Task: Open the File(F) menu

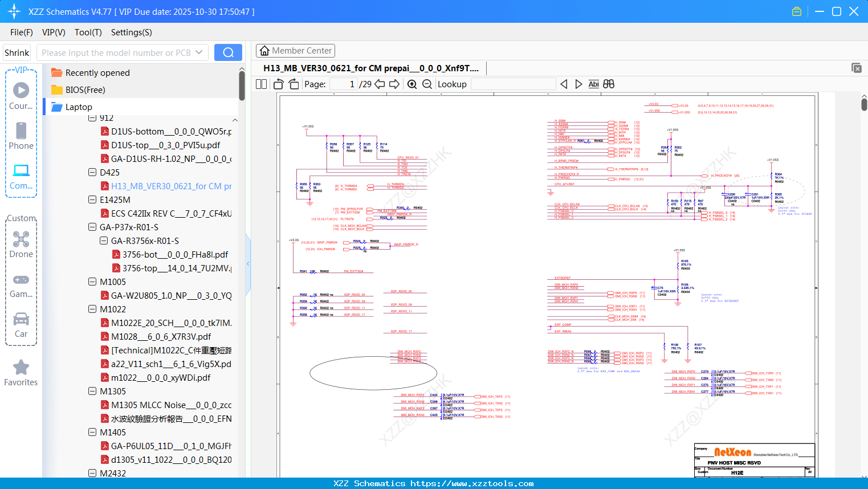Action: (x=22, y=32)
